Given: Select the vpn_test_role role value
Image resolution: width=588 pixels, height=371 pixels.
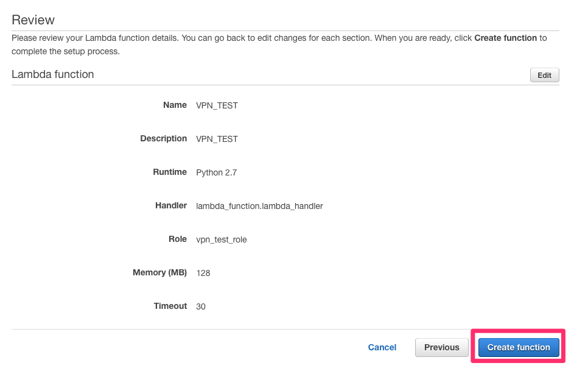Looking at the screenshot, I should (x=221, y=239).
